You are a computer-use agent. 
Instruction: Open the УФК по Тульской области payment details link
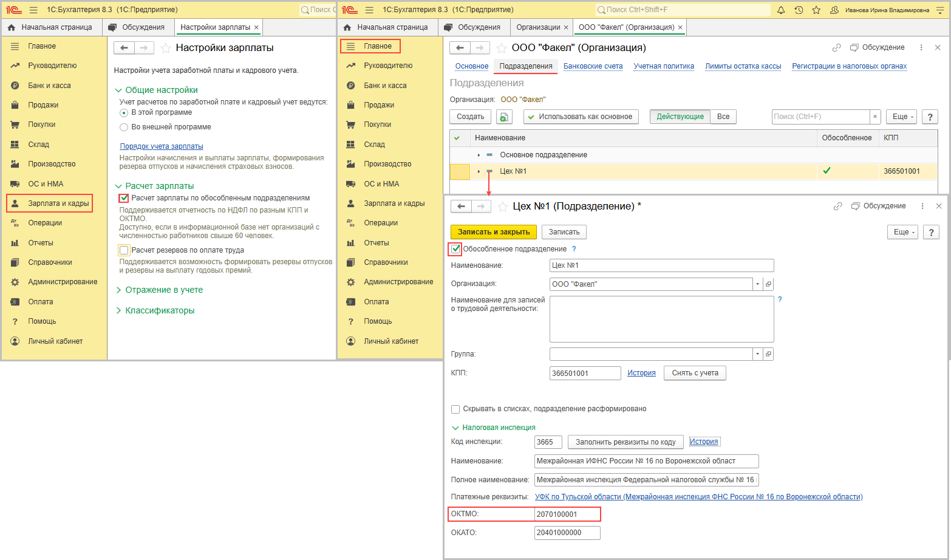click(698, 497)
